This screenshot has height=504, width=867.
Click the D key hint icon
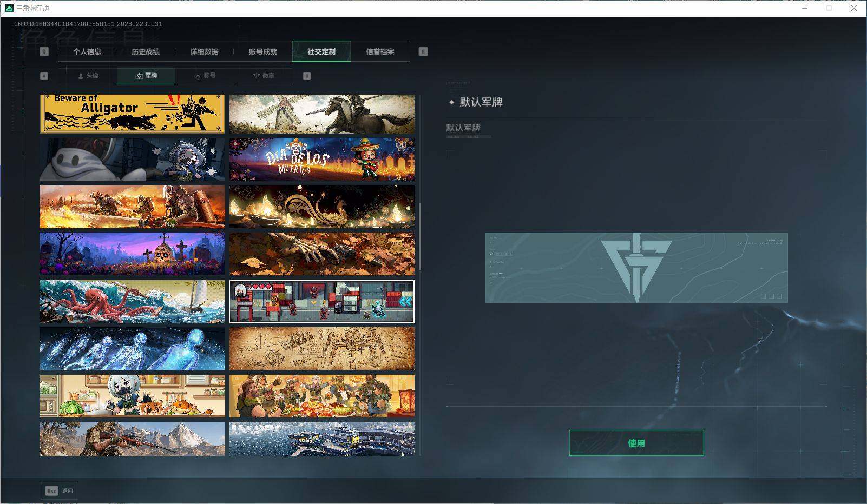click(x=307, y=76)
